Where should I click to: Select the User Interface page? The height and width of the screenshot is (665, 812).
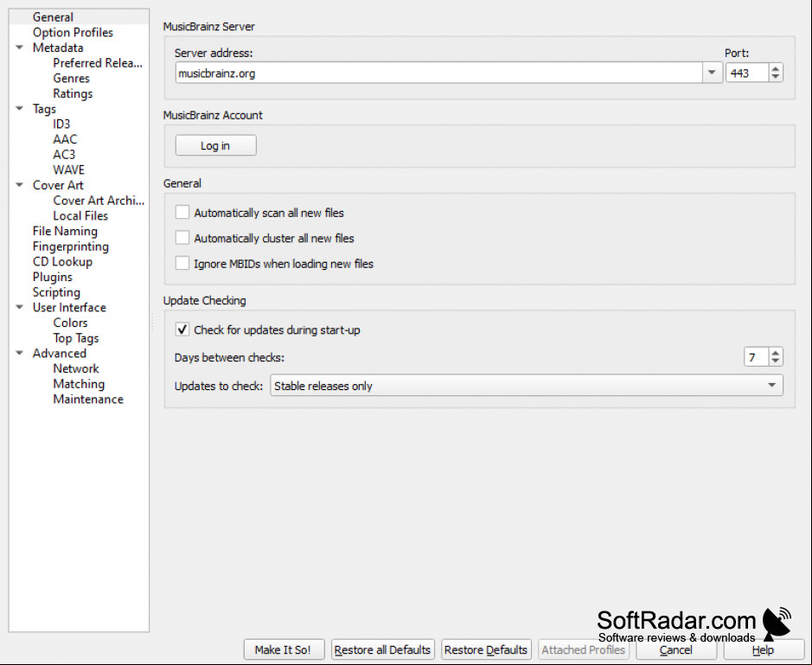69,307
